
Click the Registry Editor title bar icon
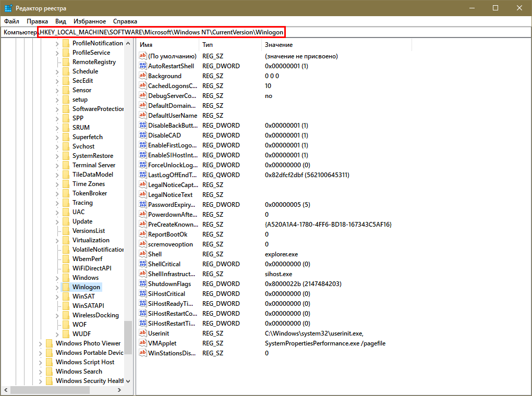pyautogui.click(x=8, y=8)
